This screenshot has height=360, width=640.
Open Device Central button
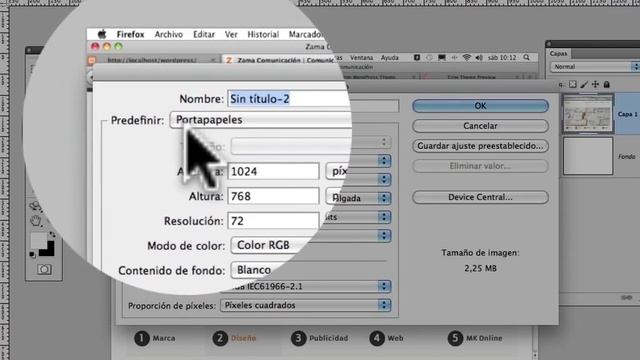(480, 197)
